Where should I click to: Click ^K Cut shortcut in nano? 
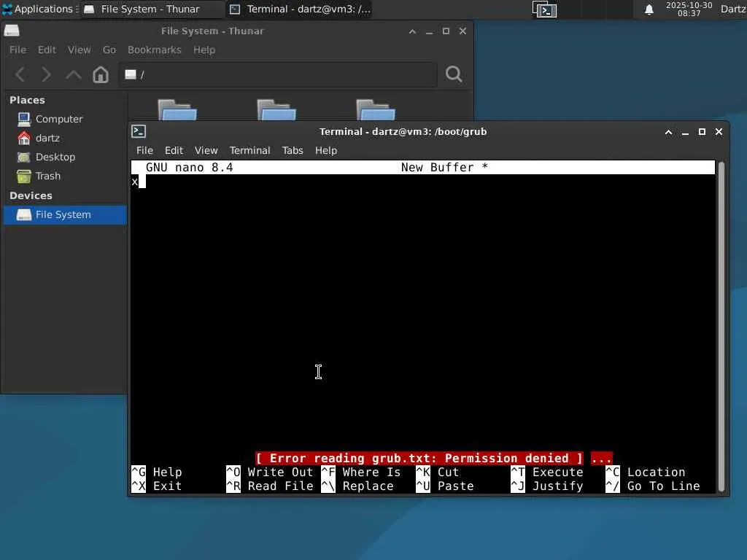[438, 472]
